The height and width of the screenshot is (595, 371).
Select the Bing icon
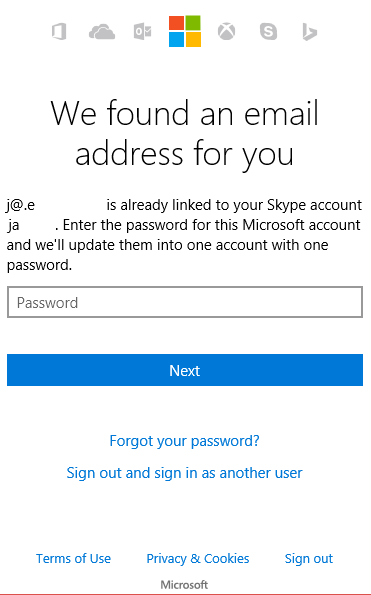point(310,32)
